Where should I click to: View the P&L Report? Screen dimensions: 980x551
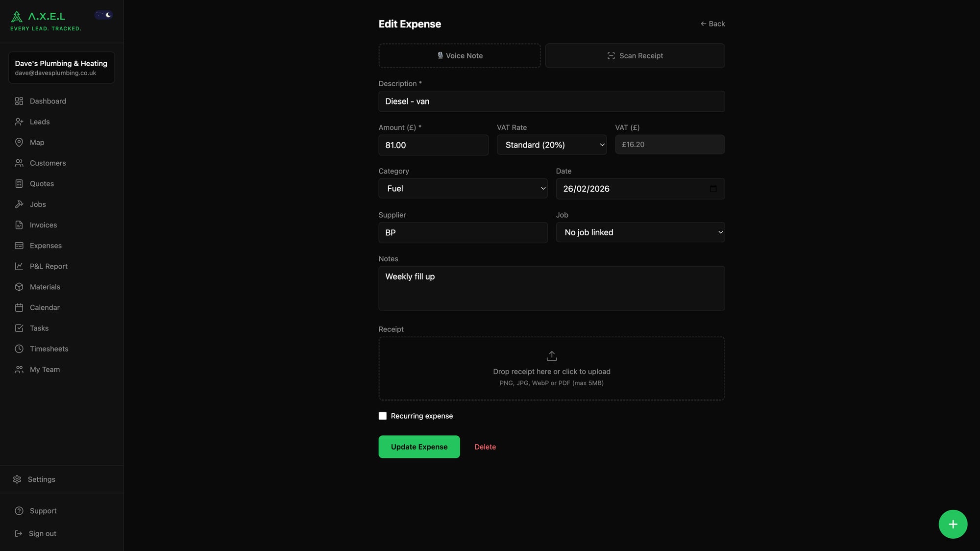tap(48, 266)
